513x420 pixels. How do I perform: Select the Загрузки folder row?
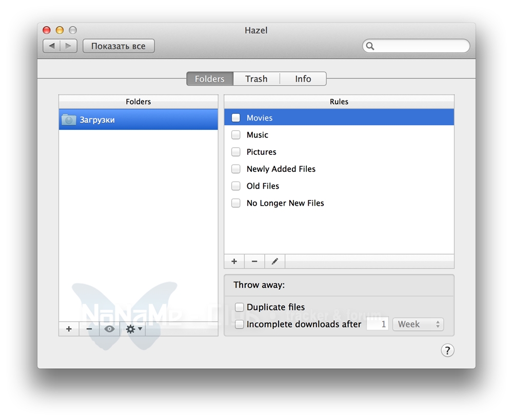(139, 119)
